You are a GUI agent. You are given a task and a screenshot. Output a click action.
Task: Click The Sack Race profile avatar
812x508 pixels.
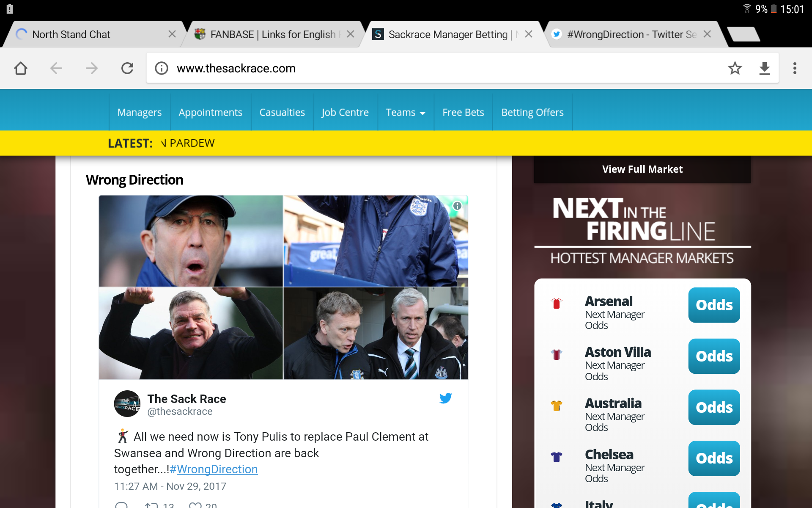[127, 404]
